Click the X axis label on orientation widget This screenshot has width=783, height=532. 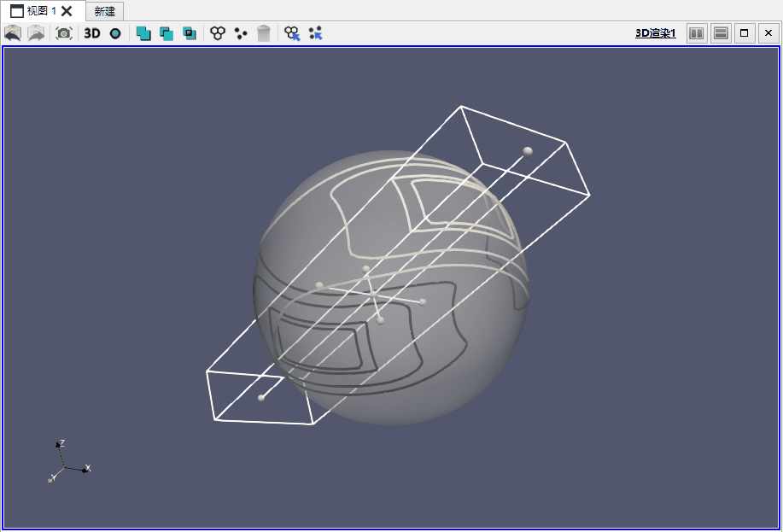(88, 468)
